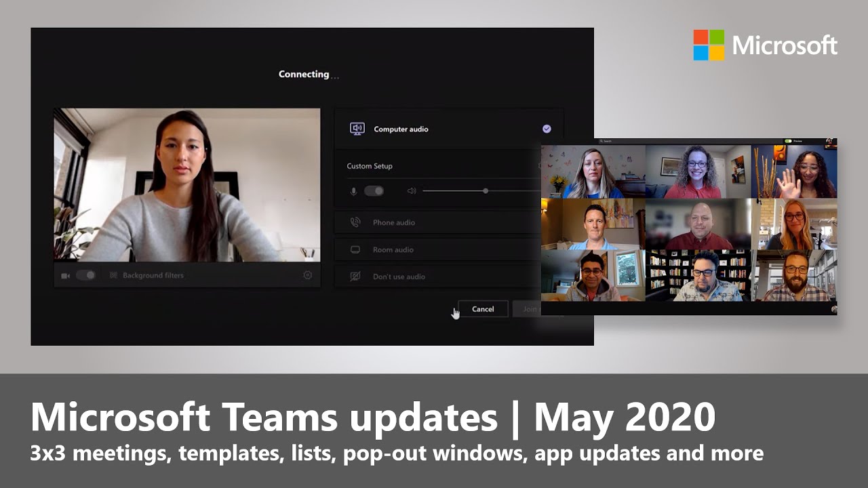868x488 pixels.
Task: Select video tile of man in gray hoodie
Action: click(x=592, y=276)
